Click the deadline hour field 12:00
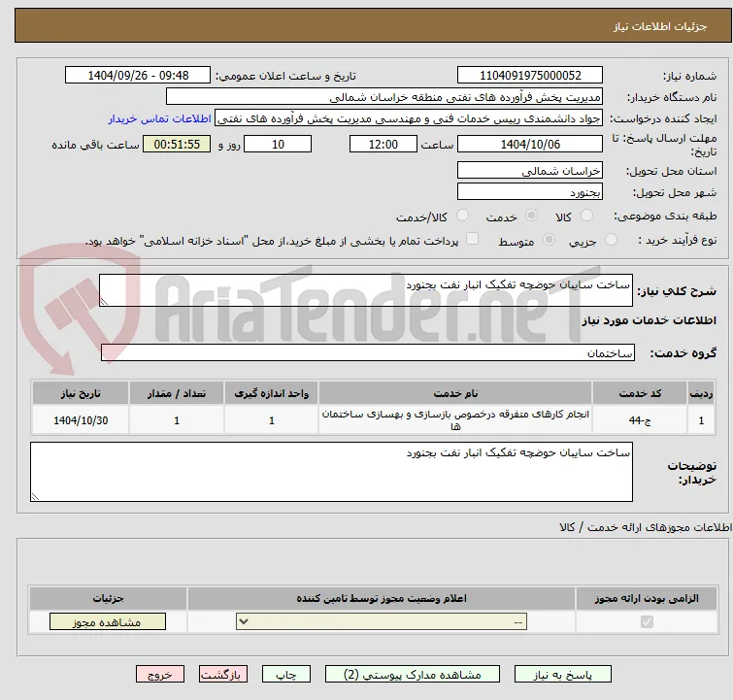Viewport: 733px width, 700px height. (x=383, y=144)
